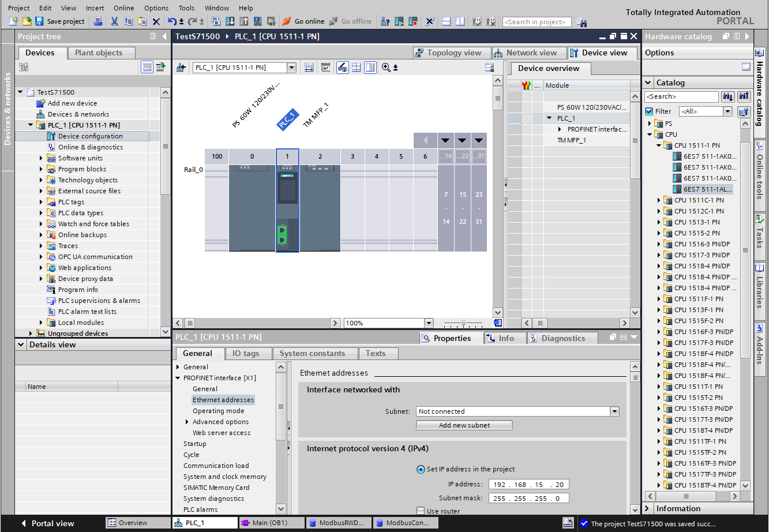Click the Show module labels icon
This screenshot has height=532, width=769.
click(326, 68)
